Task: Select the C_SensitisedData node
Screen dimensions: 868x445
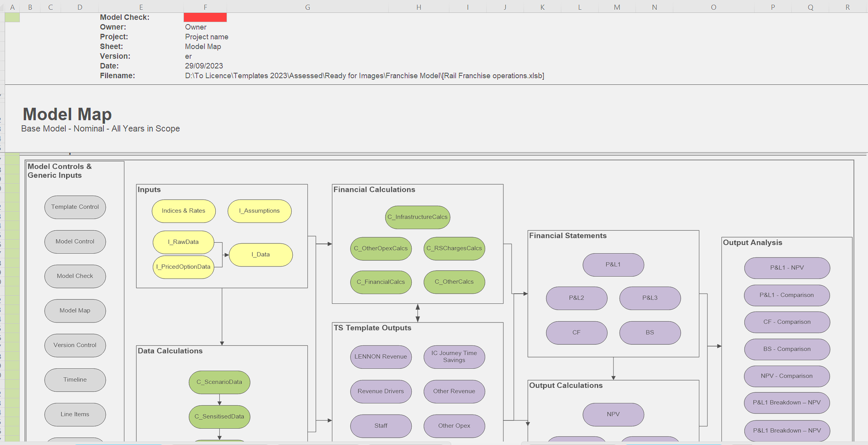Action: 219,417
